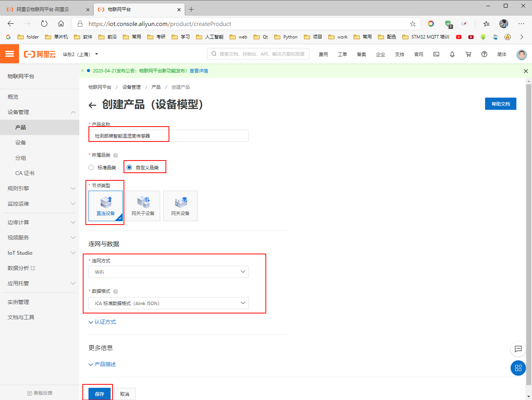Open a new browser tab with plus
This screenshot has width=532, height=400.
tap(191, 9)
